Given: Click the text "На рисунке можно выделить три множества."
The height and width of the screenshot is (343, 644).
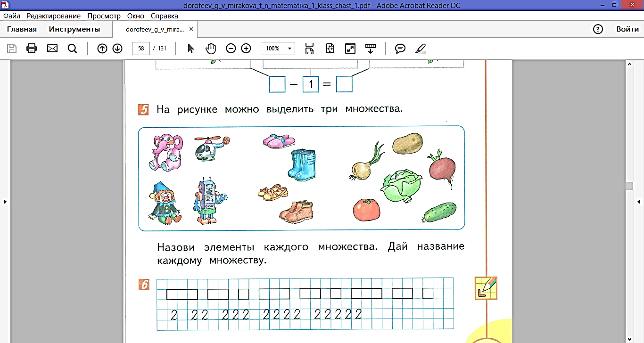Looking at the screenshot, I should tap(280, 110).
